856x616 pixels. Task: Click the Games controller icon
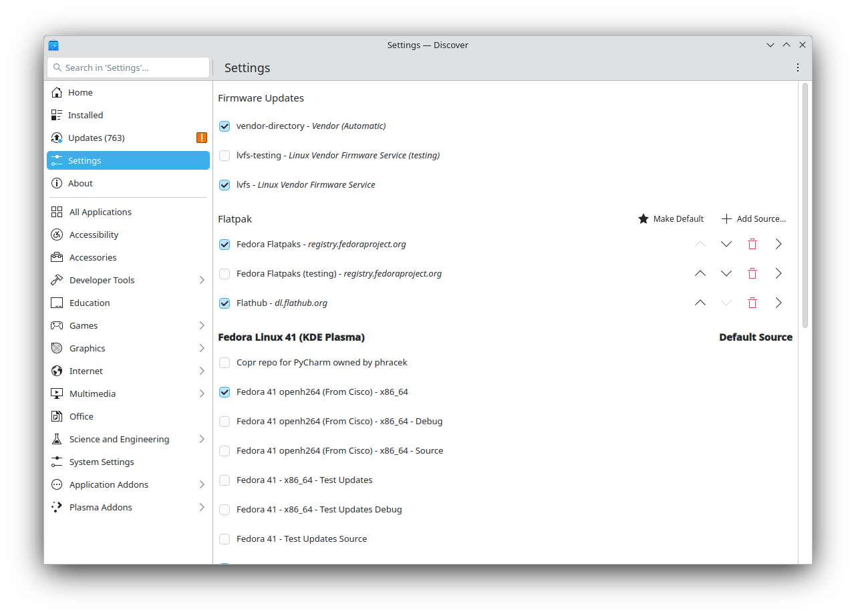click(57, 325)
